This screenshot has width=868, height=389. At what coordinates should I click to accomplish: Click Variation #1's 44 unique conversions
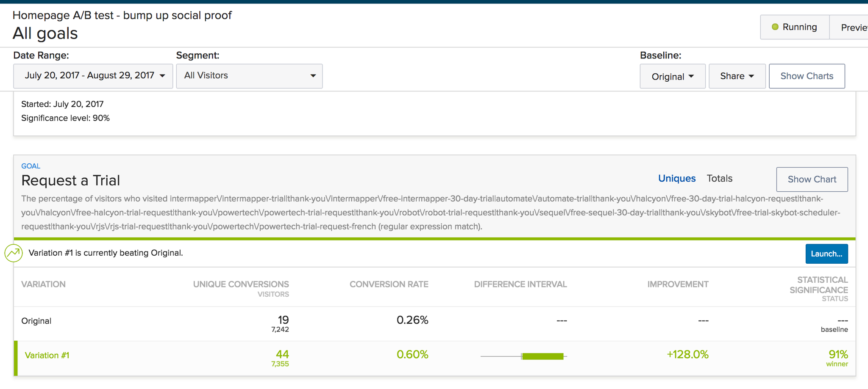pos(282,354)
